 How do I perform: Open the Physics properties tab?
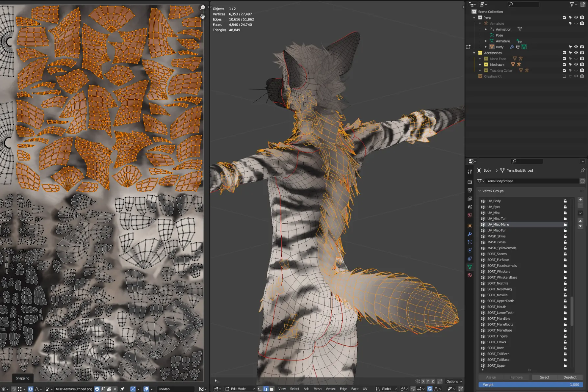point(470,250)
